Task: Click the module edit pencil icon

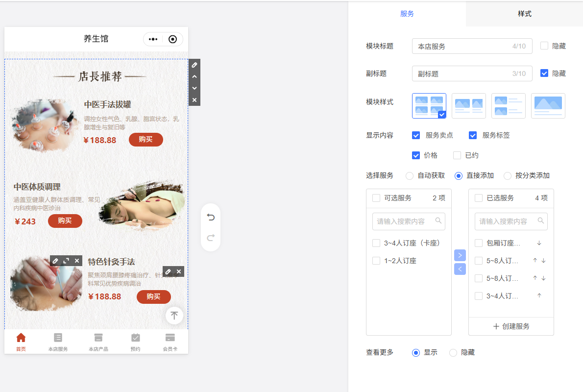Action: pyautogui.click(x=194, y=65)
